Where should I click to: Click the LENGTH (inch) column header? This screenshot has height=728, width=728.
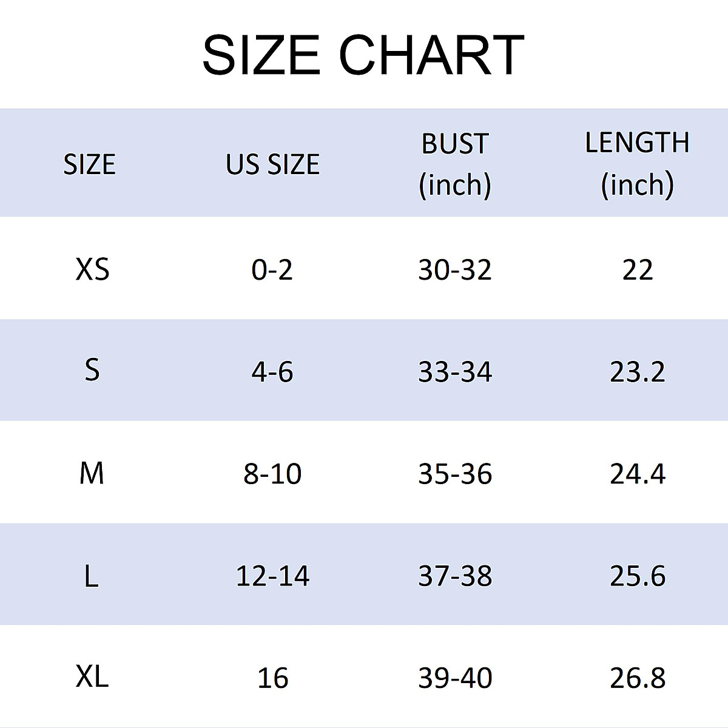[637, 164]
